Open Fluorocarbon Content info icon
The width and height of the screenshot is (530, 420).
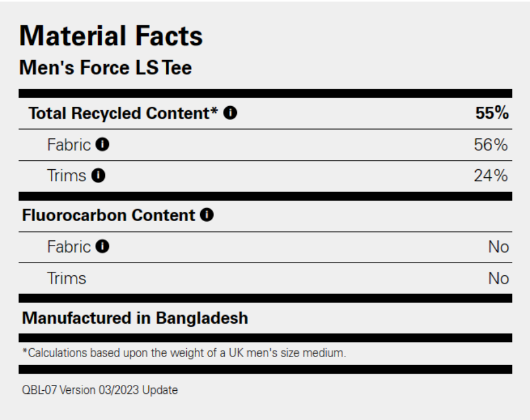click(x=207, y=215)
